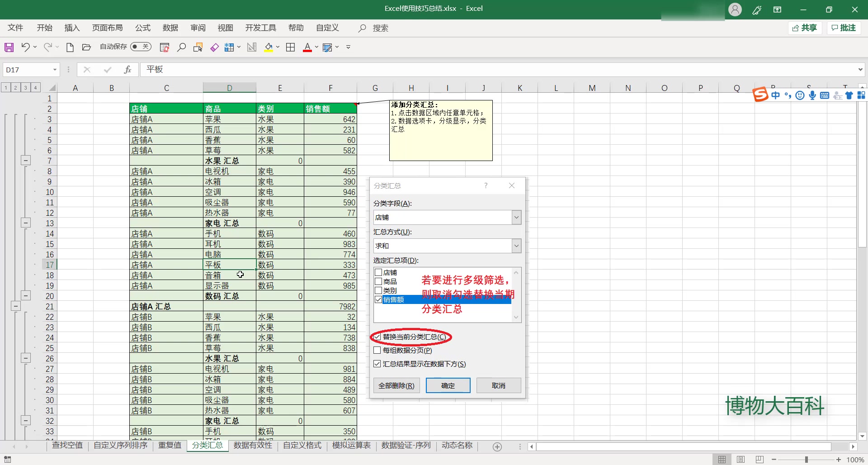The height and width of the screenshot is (465, 868).
Task: Create a new blank workbook icon
Action: tap(70, 47)
